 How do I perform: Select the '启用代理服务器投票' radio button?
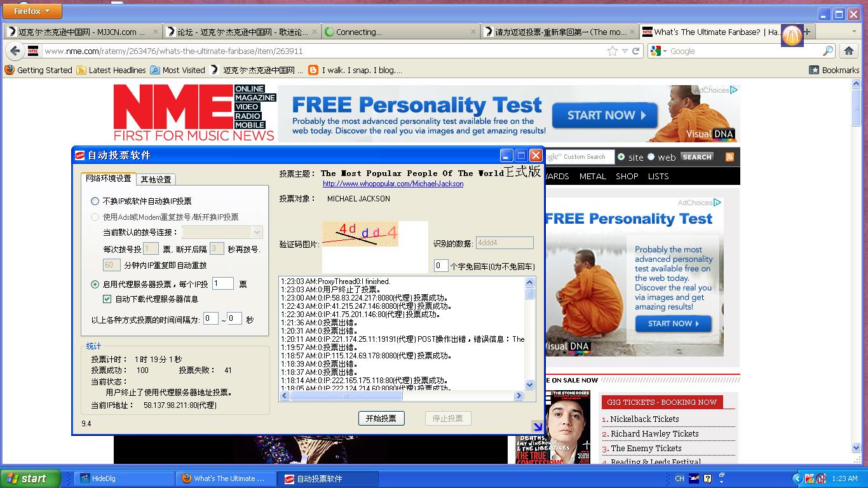[95, 284]
